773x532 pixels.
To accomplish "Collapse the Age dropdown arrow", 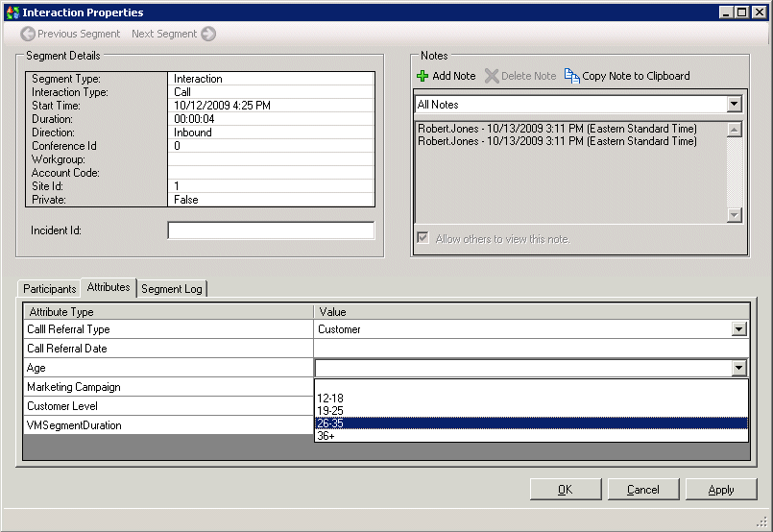I will (737, 368).
